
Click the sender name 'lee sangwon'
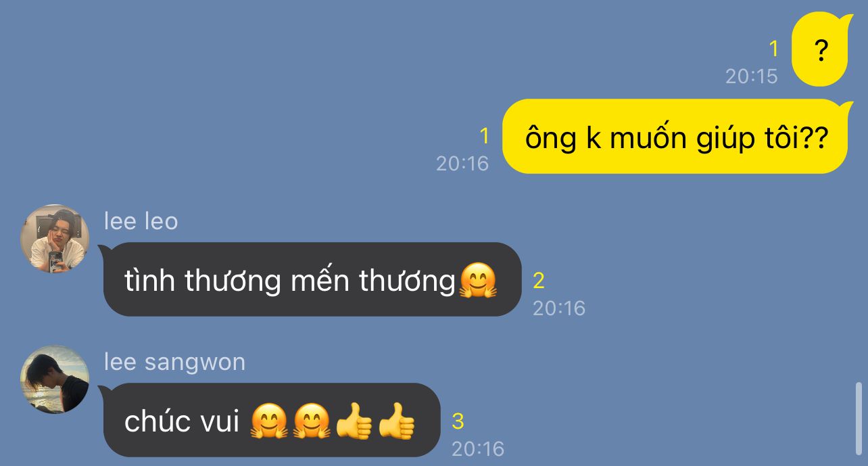pyautogui.click(x=174, y=362)
